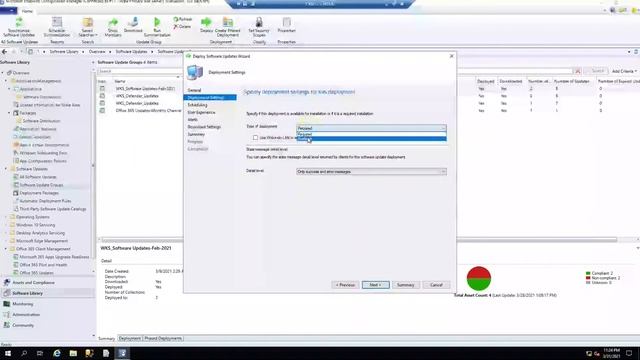The image size is (640, 360).
Task: Select Overview in breadcrumb path
Action: pos(97,52)
